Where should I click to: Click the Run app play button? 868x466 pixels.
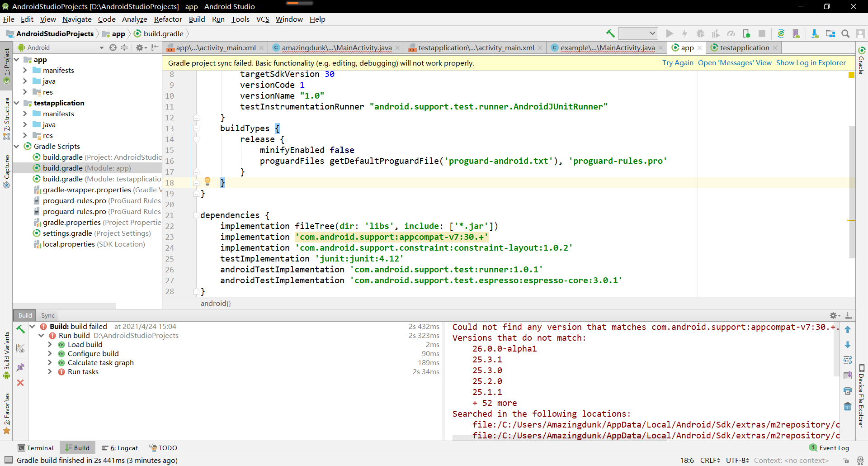pyautogui.click(x=670, y=33)
